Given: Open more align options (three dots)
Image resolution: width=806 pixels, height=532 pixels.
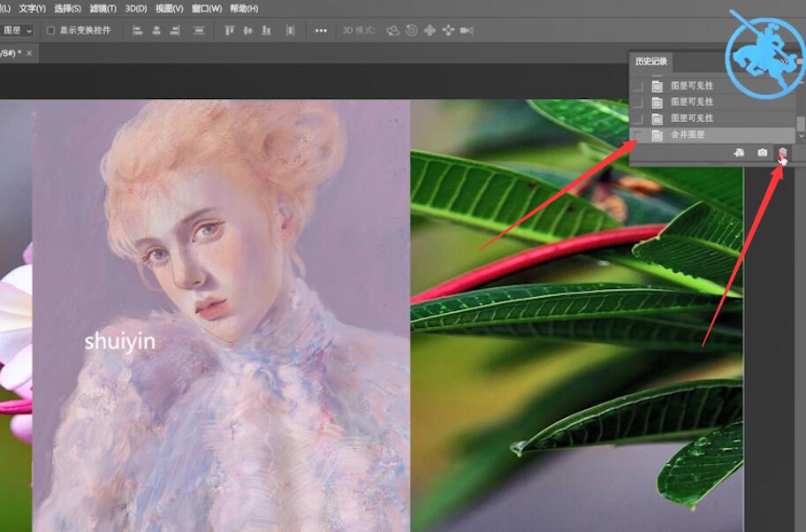Looking at the screenshot, I should 321,31.
